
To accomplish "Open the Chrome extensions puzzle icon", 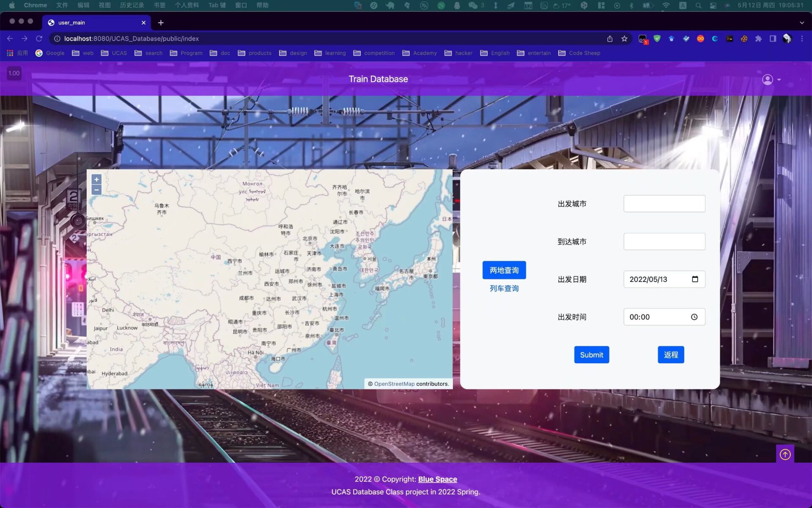I will point(758,39).
